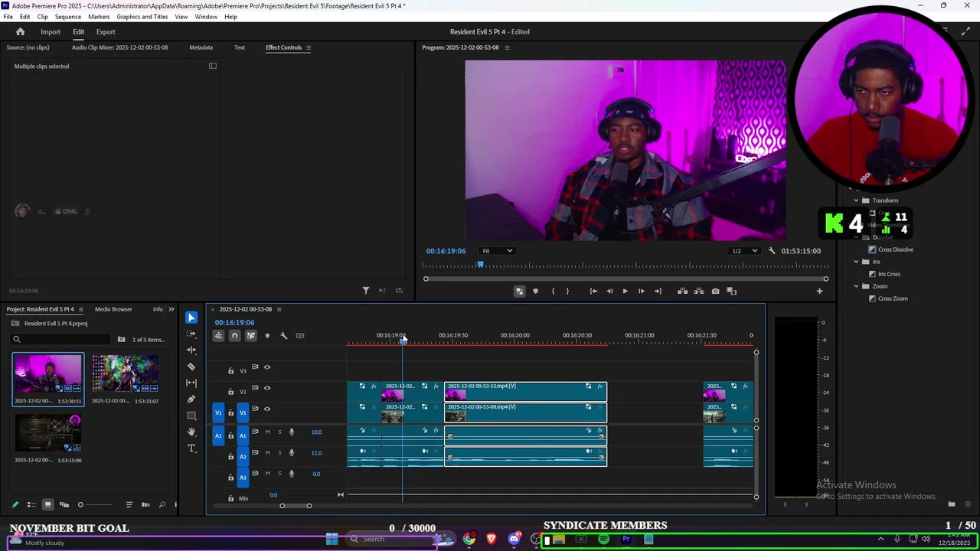Click Add Marker in timeline header

(x=267, y=335)
